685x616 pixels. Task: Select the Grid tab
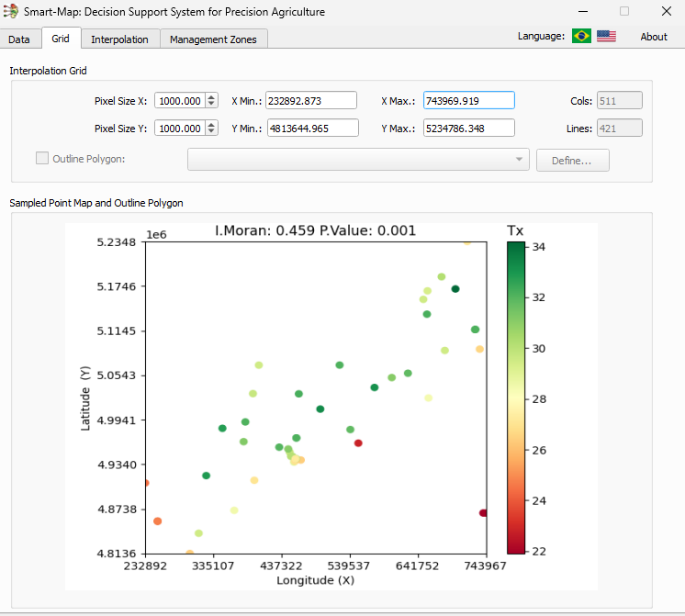(61, 39)
